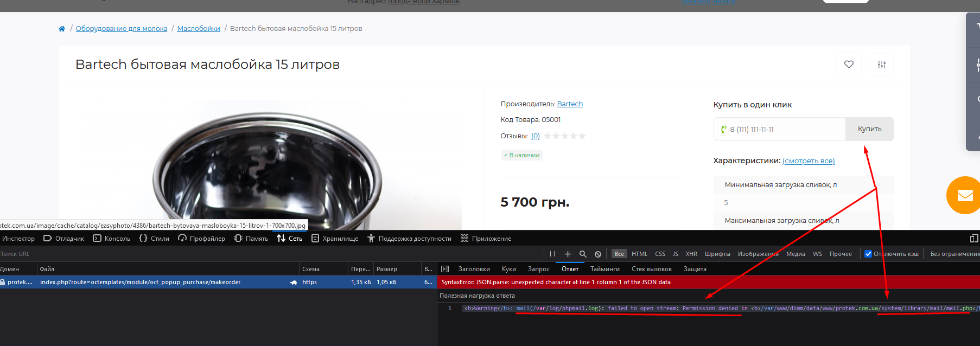Open the Запрос details tab
Screen dimensions: 980x346
tap(539, 269)
